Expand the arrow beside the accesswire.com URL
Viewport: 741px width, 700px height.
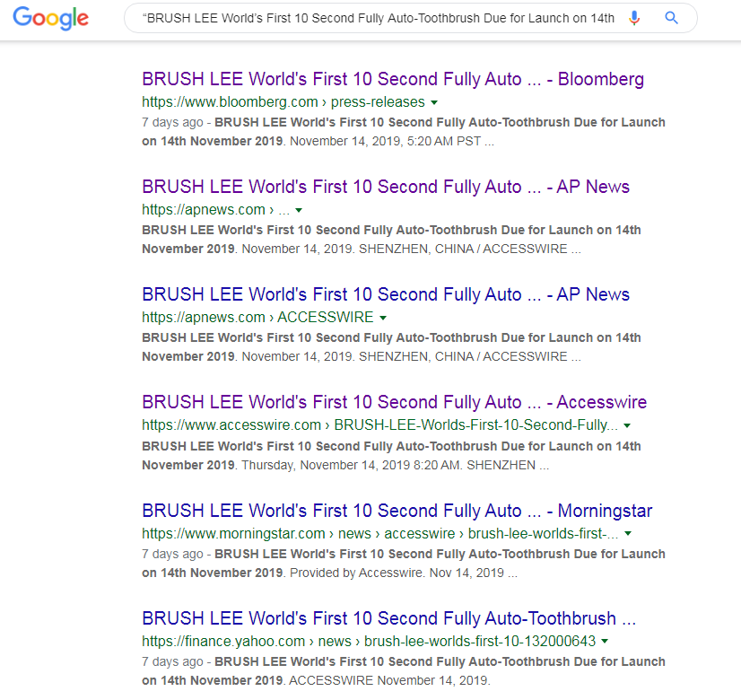pyautogui.click(x=627, y=425)
